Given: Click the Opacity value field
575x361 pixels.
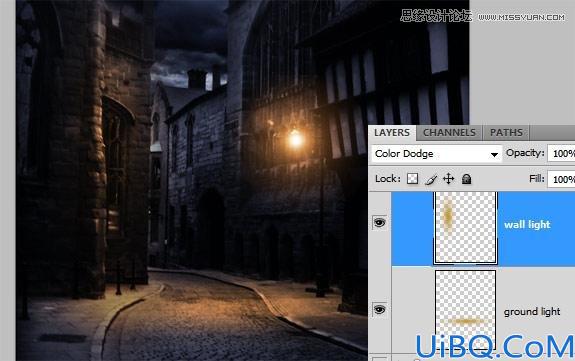Looking at the screenshot, I should pos(561,153).
